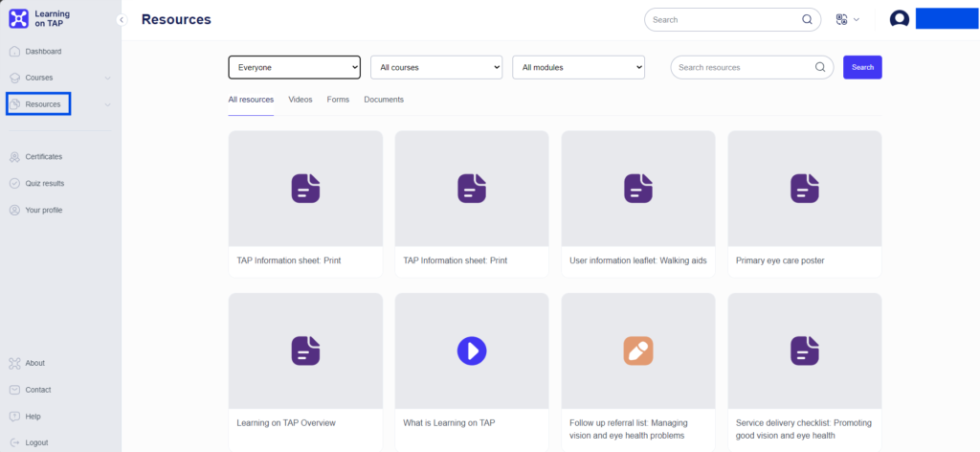Open the user profile avatar icon

899,19
